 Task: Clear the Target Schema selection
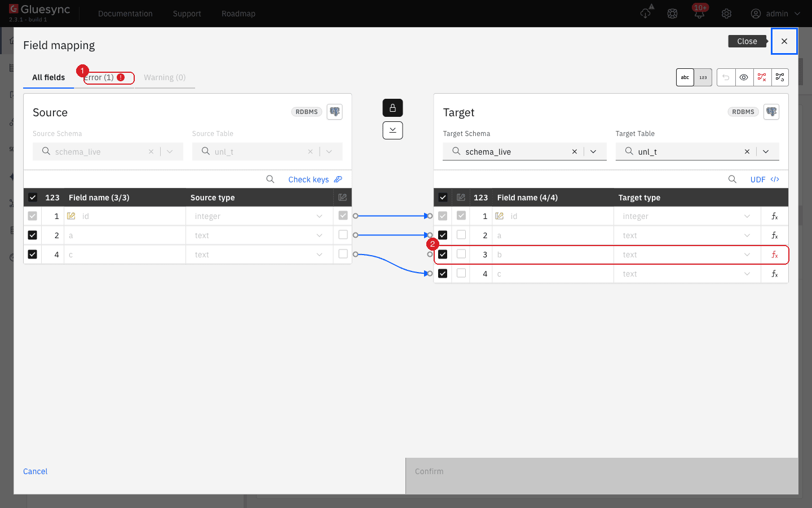point(575,152)
